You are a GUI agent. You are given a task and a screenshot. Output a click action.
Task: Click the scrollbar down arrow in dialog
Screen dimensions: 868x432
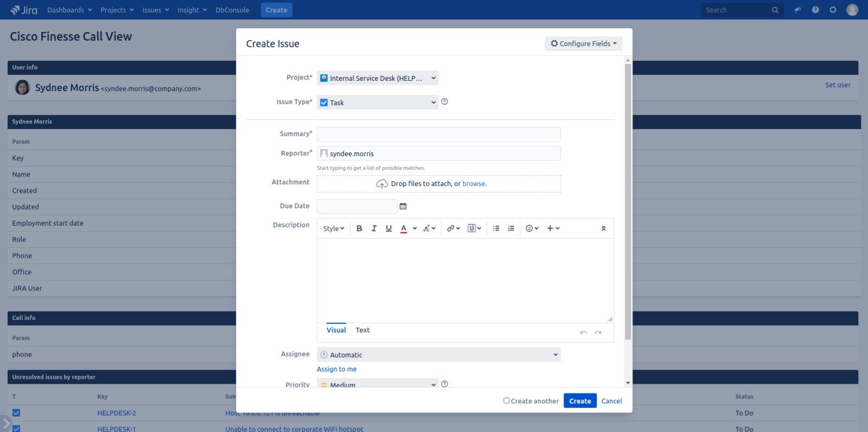tap(628, 383)
